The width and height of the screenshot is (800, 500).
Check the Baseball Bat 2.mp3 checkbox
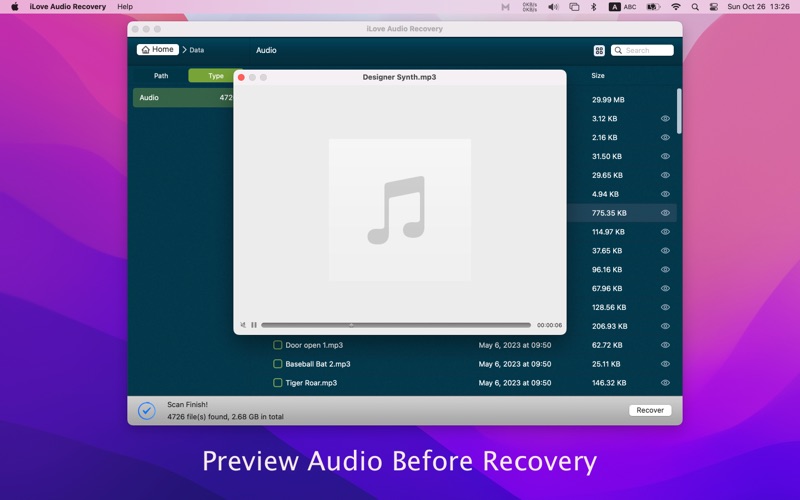click(x=278, y=364)
